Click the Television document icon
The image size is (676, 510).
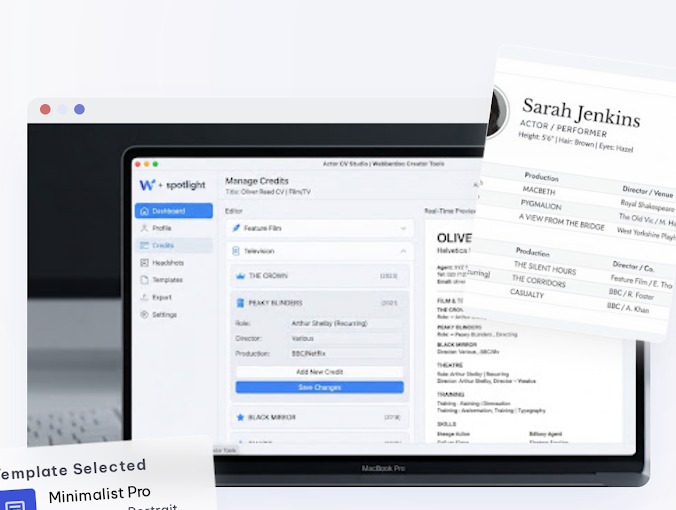click(x=236, y=251)
